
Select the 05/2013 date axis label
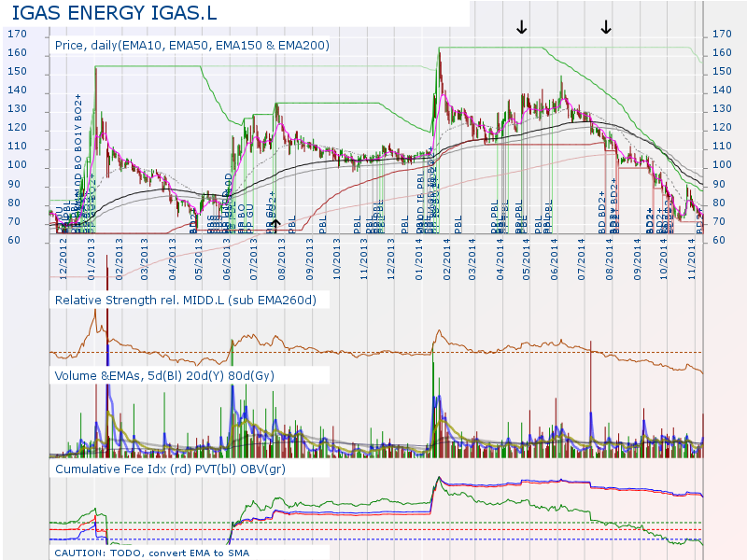199,259
